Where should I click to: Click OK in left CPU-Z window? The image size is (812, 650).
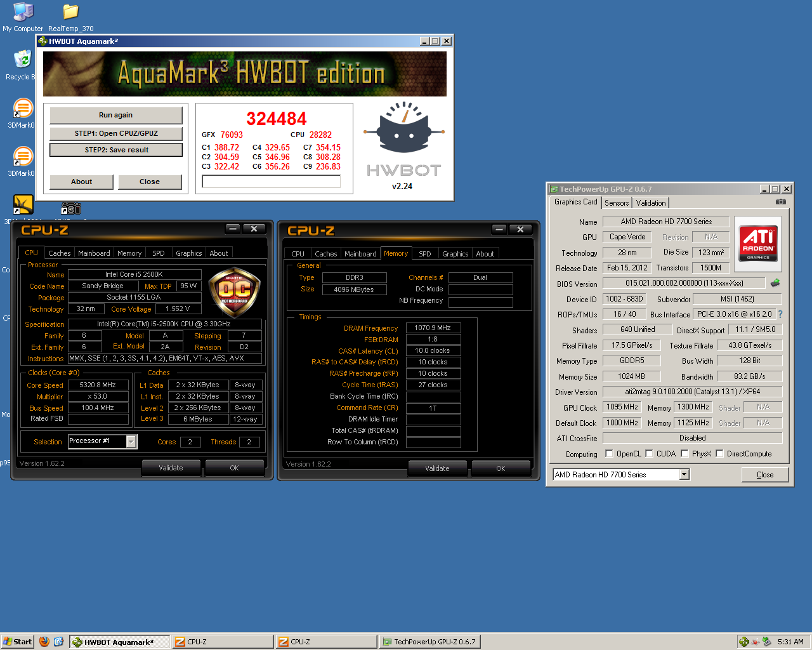(234, 468)
